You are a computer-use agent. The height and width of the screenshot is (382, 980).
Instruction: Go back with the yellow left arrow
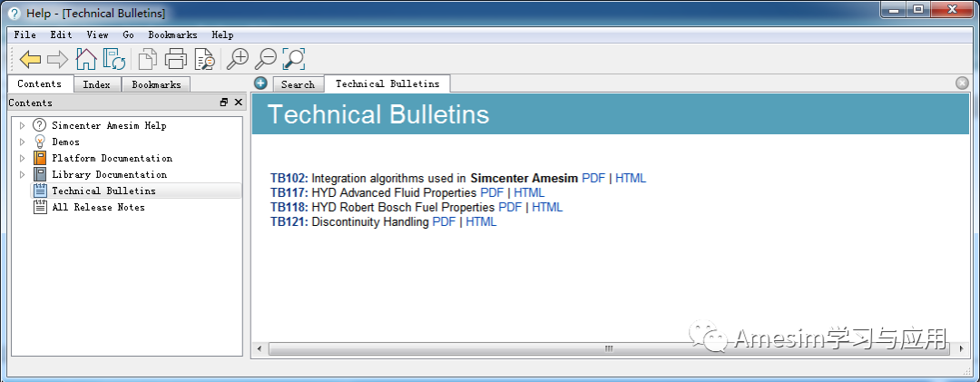[30, 59]
